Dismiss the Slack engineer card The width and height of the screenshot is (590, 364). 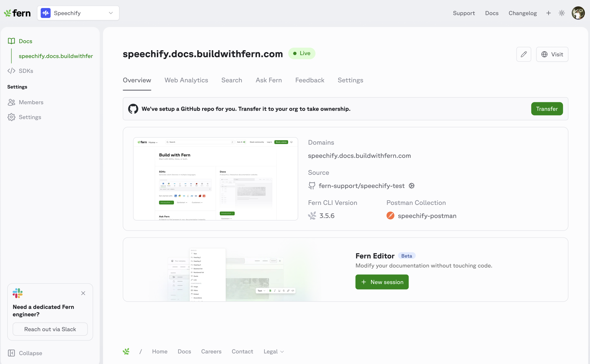[x=83, y=293]
